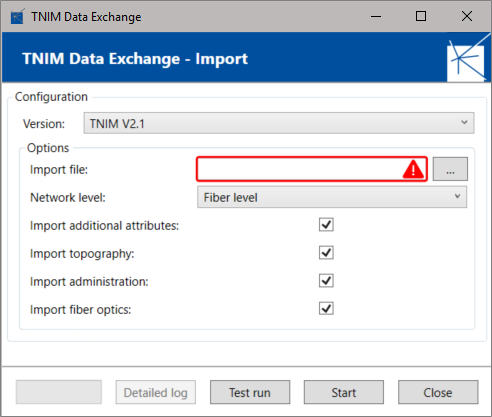492x417 pixels.
Task: Open file browser with the ... button
Action: pyautogui.click(x=450, y=169)
